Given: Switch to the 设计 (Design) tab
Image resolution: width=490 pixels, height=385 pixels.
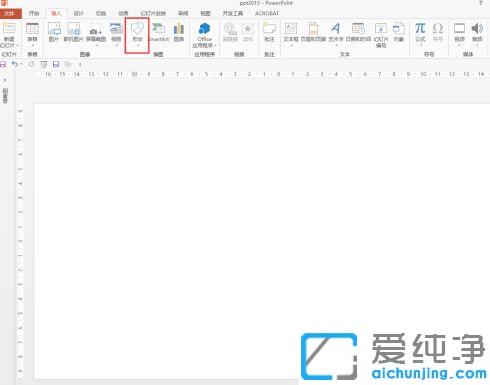Looking at the screenshot, I should coord(78,13).
